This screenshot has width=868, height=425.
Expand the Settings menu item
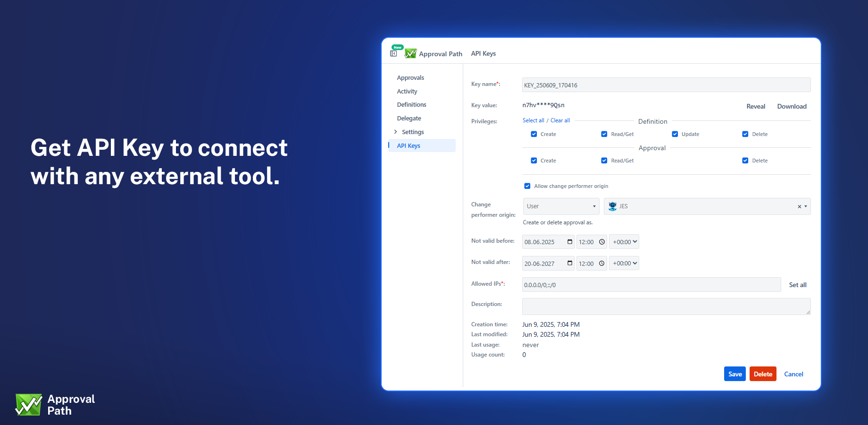[395, 132]
